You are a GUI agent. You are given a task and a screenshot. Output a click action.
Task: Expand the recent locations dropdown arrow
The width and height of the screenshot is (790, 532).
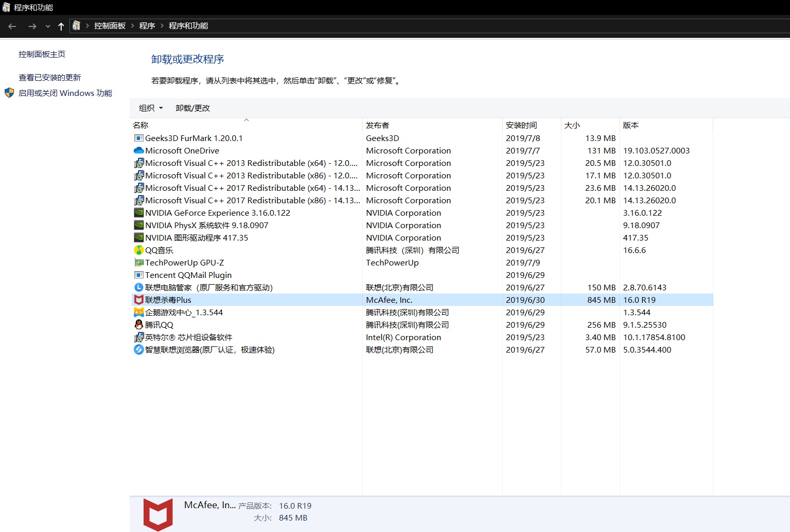point(48,26)
